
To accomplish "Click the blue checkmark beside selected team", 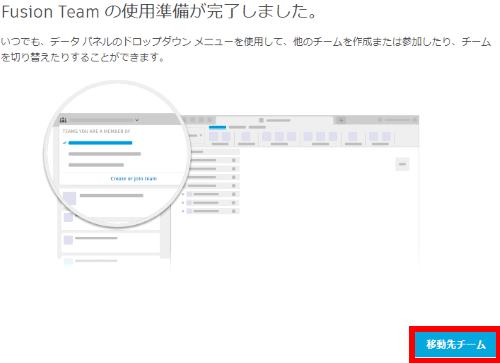I will pos(64,143).
